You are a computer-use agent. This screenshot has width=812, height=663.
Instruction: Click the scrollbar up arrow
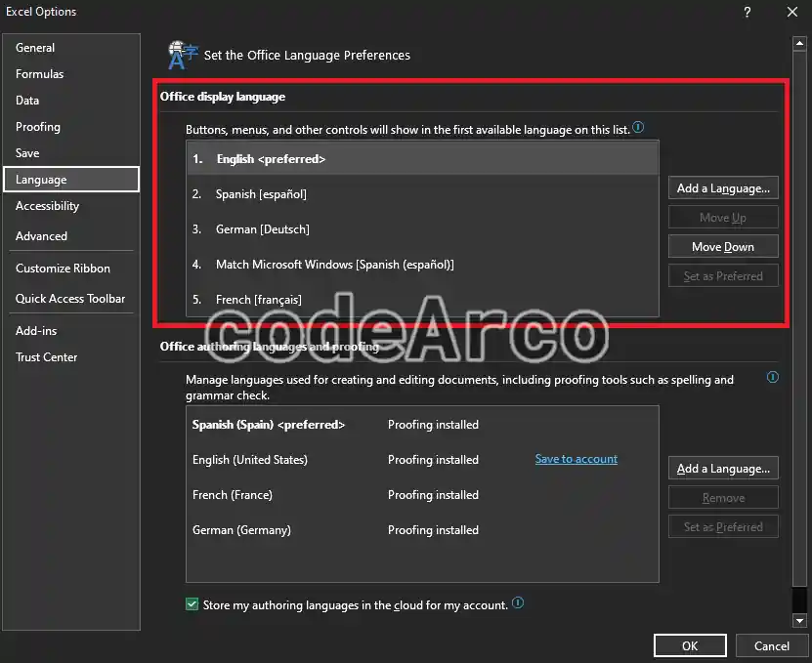(x=799, y=44)
